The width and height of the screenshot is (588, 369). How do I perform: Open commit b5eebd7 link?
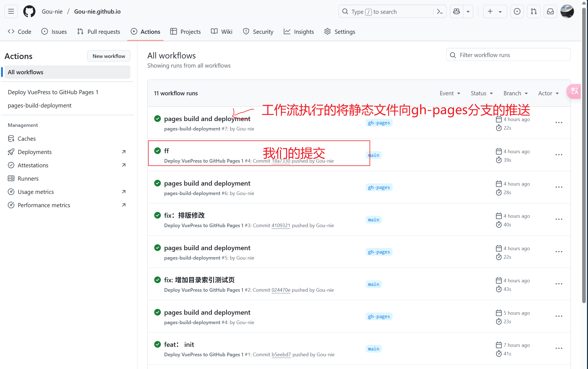(281, 355)
